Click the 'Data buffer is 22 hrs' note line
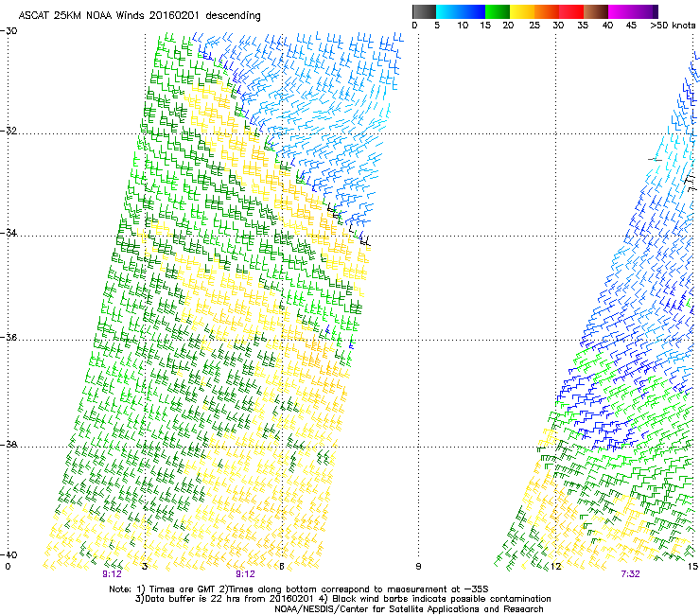 (x=342, y=599)
